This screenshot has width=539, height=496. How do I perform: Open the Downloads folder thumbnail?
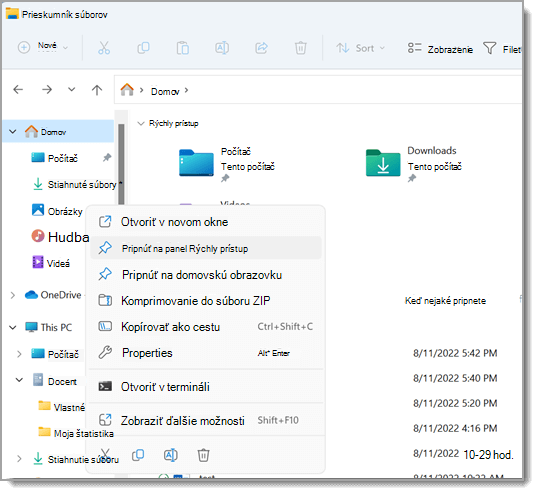click(x=383, y=163)
